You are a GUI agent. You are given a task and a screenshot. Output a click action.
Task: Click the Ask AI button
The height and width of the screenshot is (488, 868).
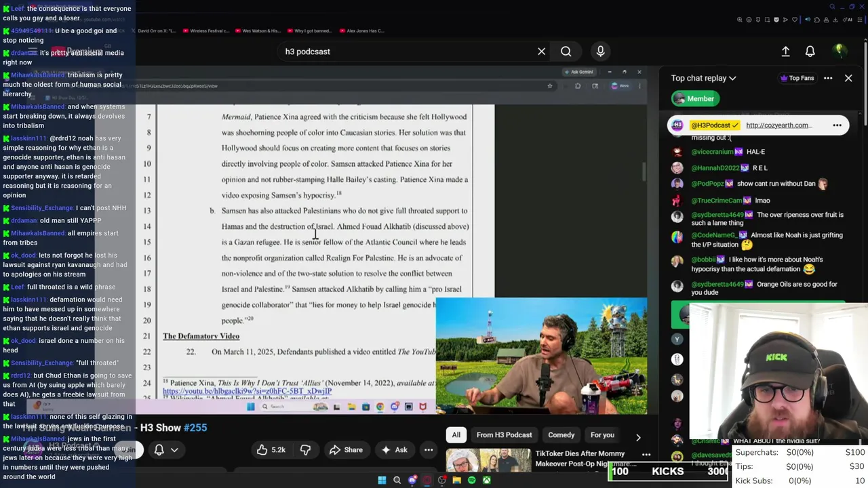pyautogui.click(x=394, y=449)
